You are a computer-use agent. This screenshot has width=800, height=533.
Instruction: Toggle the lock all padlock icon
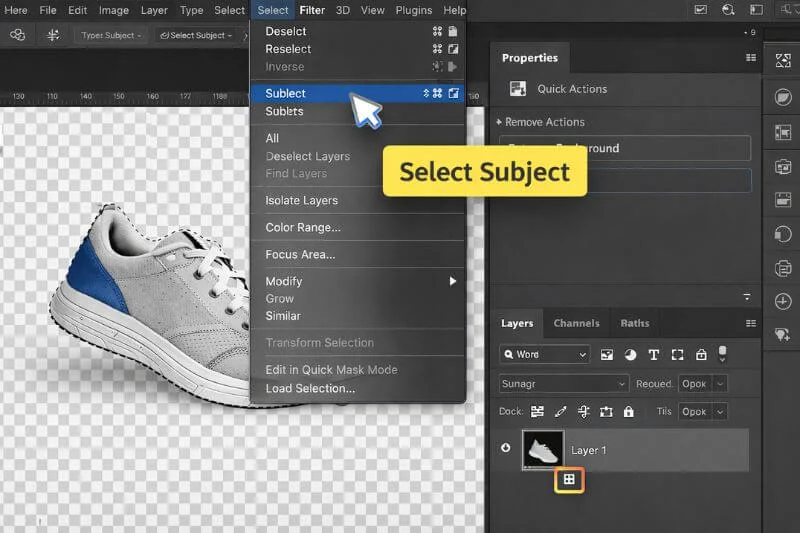coord(629,411)
